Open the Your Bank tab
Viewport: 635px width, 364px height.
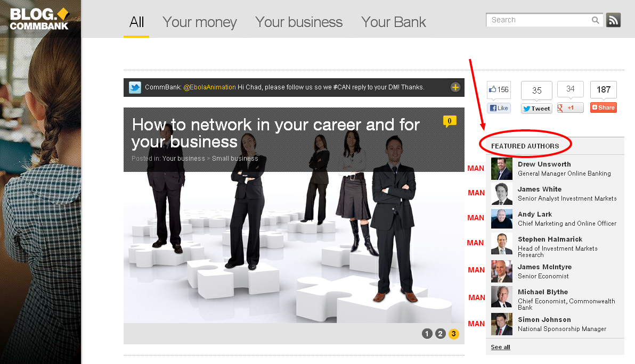click(394, 22)
